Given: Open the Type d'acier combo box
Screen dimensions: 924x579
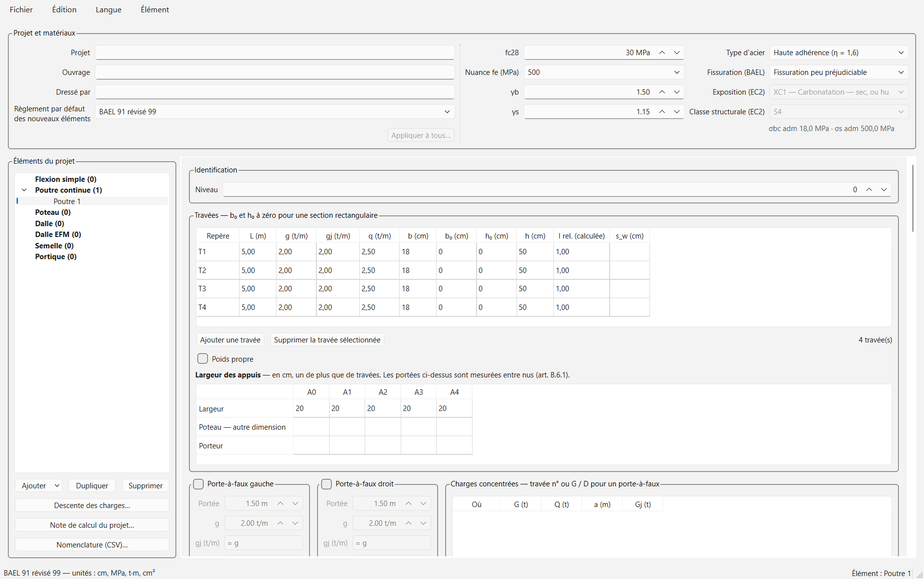Looking at the screenshot, I should click(x=839, y=53).
